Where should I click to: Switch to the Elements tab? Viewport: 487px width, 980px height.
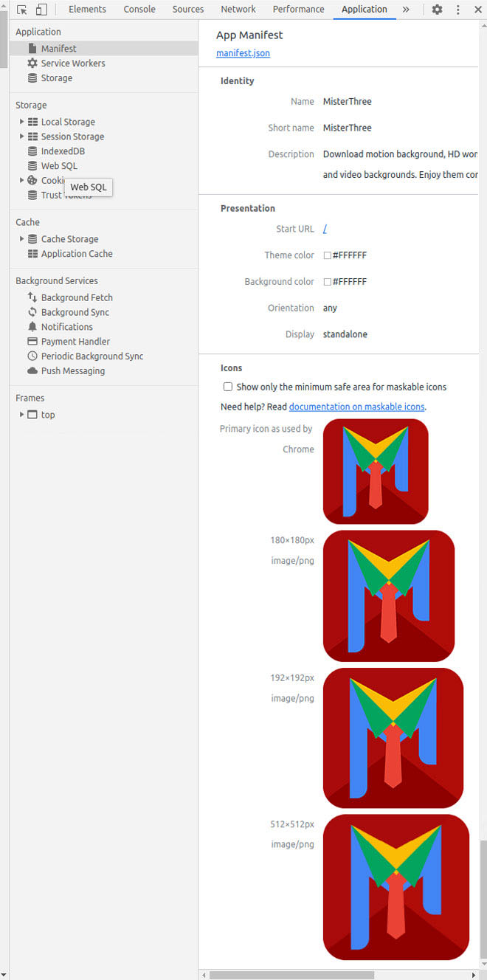(87, 10)
